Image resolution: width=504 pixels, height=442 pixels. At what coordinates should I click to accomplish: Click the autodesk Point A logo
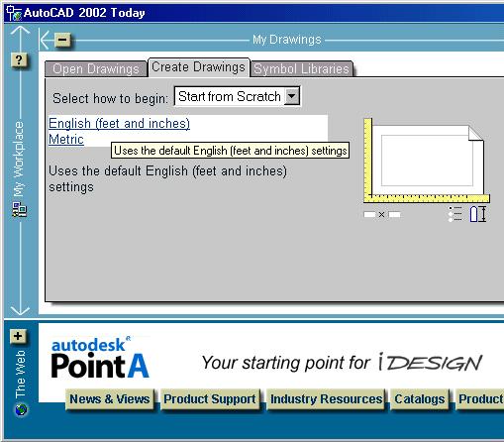pos(100,358)
